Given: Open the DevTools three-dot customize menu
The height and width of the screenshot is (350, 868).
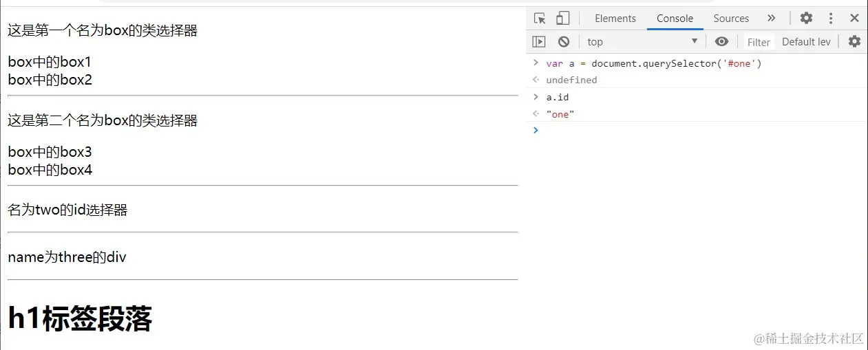Looking at the screenshot, I should coord(831,19).
